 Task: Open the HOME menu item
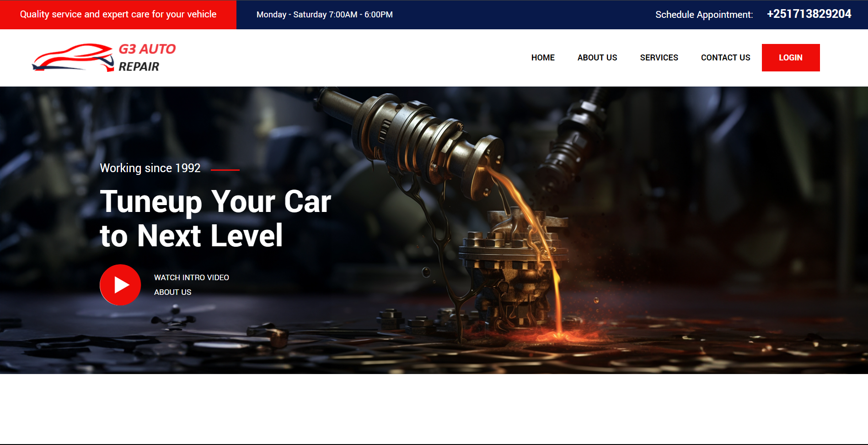click(543, 58)
